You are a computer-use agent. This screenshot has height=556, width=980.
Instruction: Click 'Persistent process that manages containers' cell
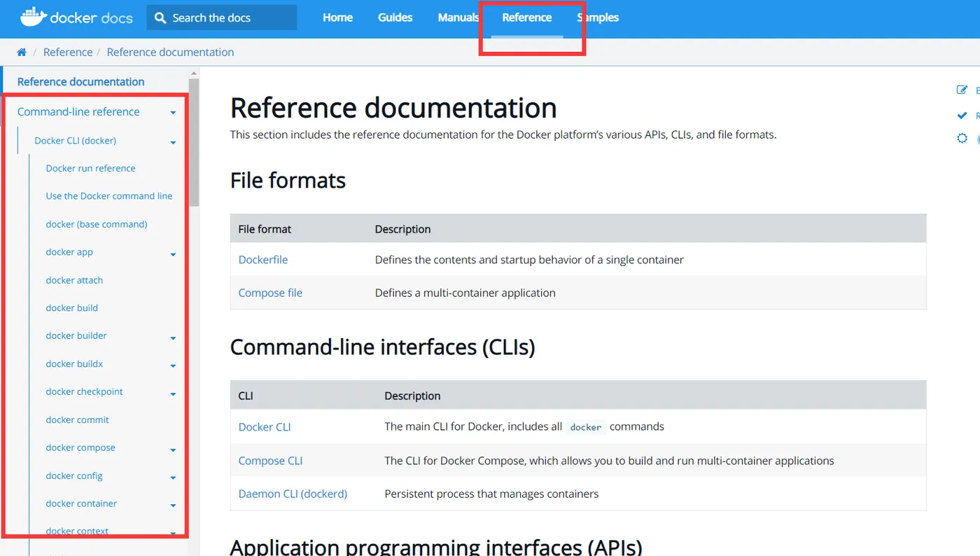tap(491, 494)
